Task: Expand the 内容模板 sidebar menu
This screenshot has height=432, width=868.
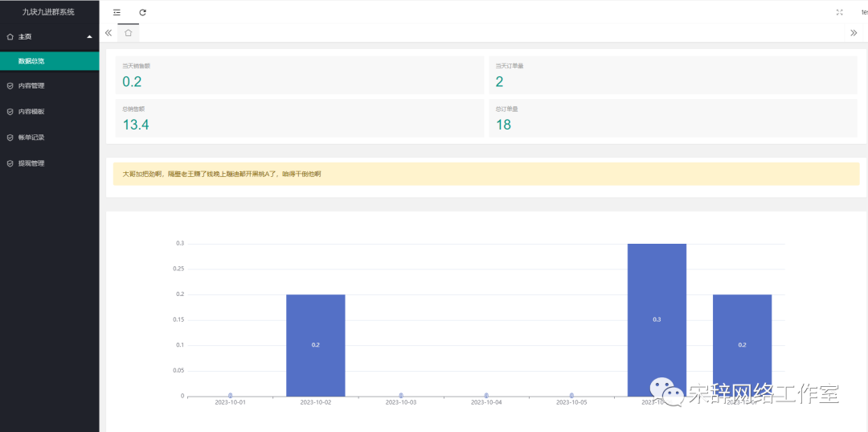Action: 48,112
